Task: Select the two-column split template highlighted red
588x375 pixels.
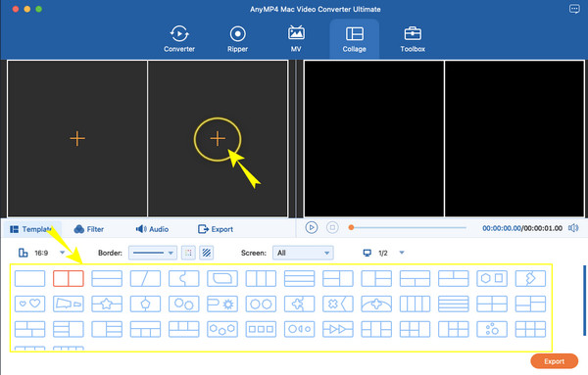Action: coord(69,278)
